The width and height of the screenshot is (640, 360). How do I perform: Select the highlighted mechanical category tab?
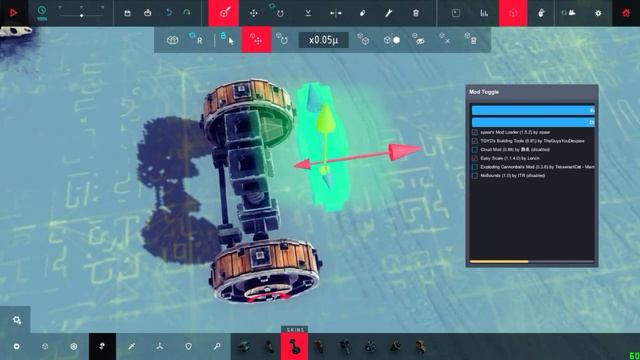coord(102,346)
